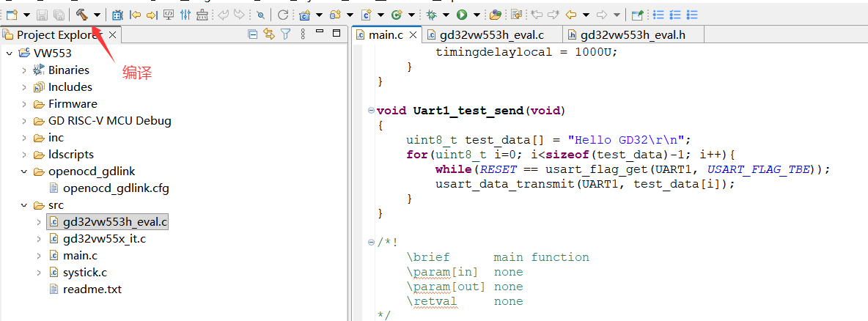Click the Debug bug icon
Screen dimensions: 868x321
click(433, 14)
